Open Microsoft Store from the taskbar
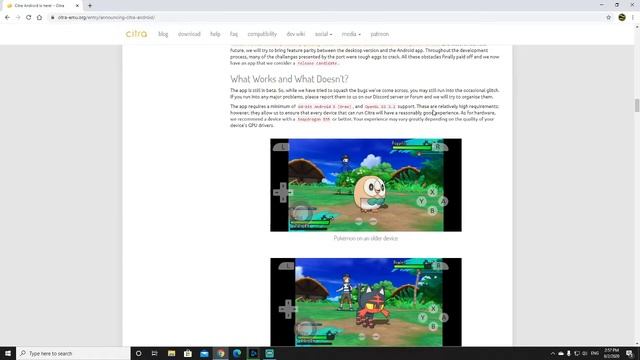 point(188,353)
